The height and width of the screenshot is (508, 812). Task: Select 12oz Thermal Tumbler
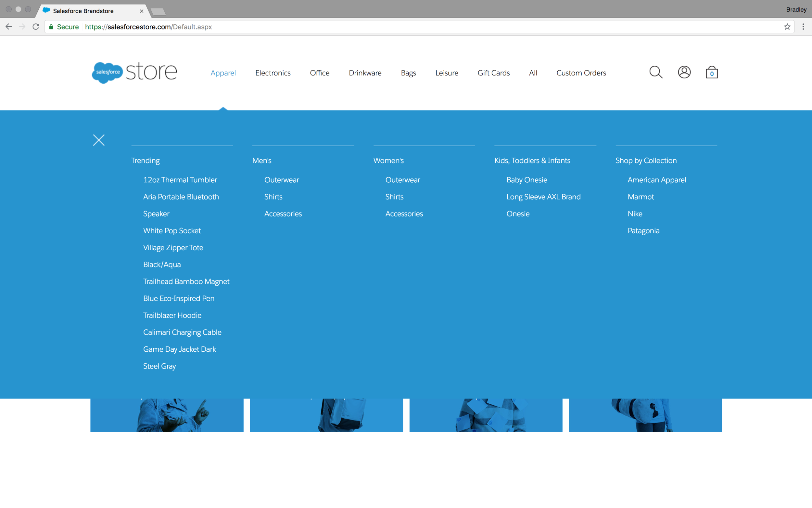[180, 180]
